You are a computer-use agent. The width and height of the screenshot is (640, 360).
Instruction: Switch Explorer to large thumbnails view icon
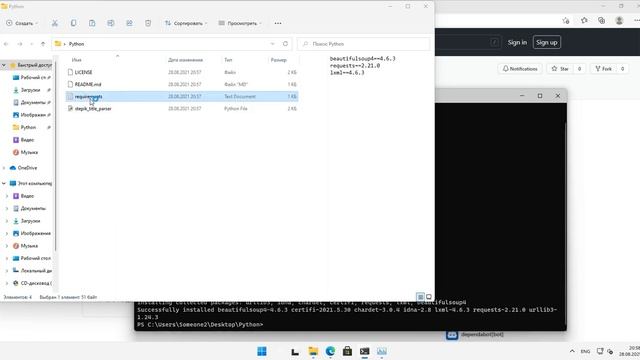coord(429,297)
